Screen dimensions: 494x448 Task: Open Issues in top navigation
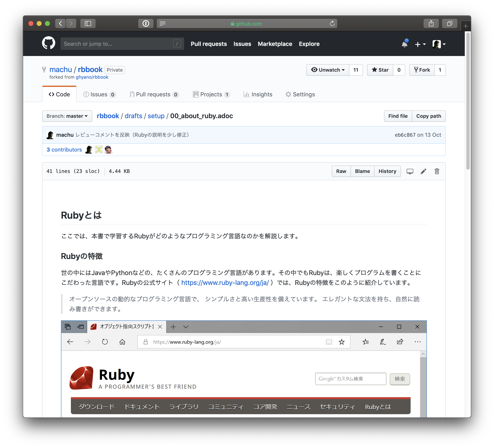pyautogui.click(x=242, y=44)
